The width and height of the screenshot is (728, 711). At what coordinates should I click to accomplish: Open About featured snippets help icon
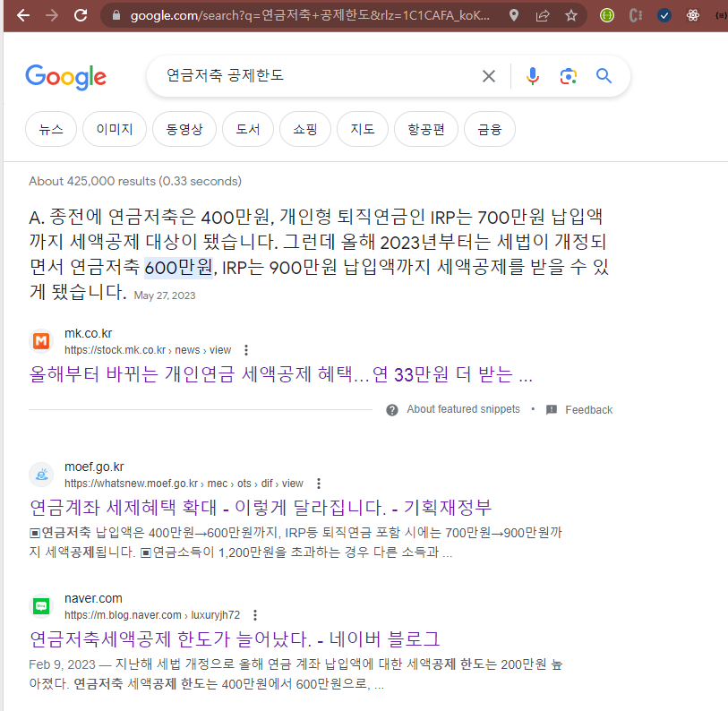[392, 410]
